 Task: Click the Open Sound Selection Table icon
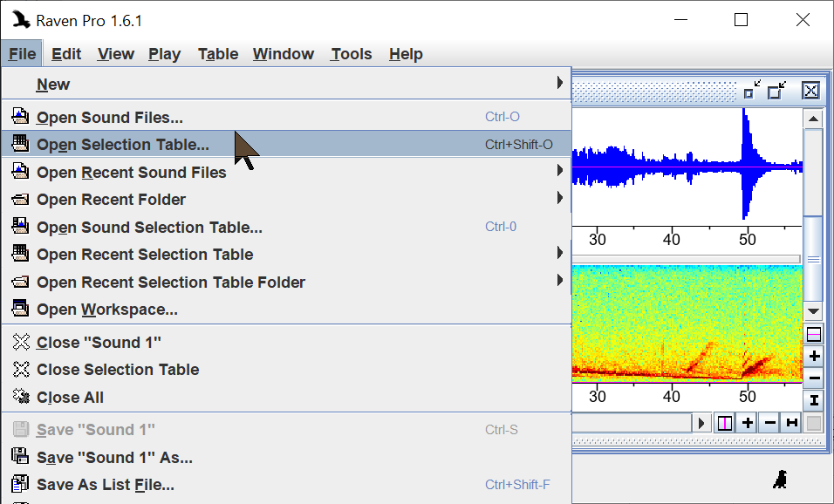[20, 226]
